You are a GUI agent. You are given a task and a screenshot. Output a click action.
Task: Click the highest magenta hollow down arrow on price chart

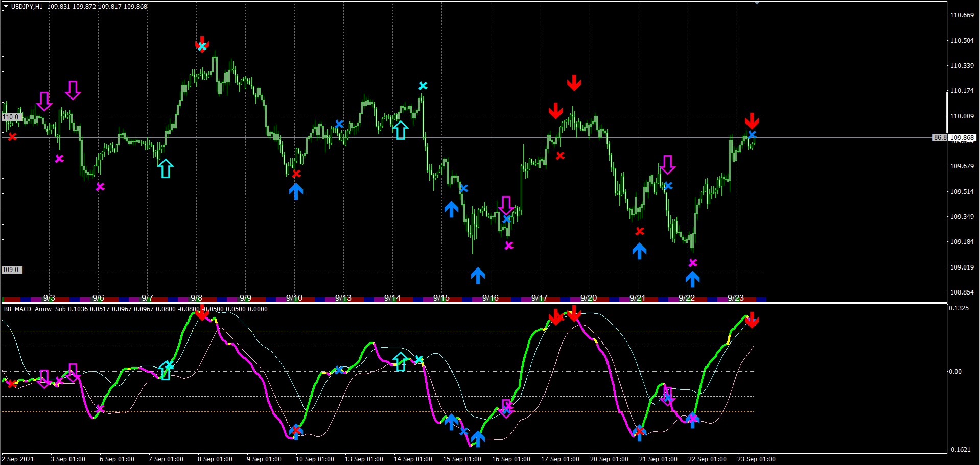coord(73,90)
